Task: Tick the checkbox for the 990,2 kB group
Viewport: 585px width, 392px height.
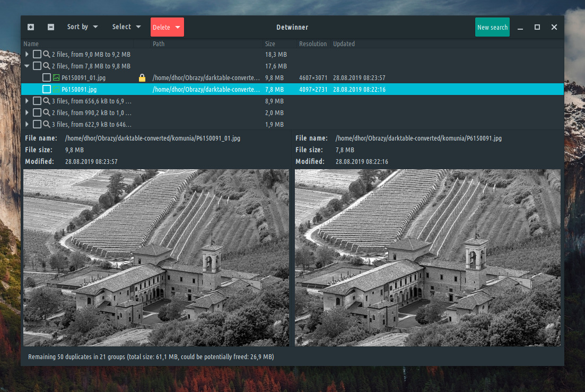Action: pos(37,112)
